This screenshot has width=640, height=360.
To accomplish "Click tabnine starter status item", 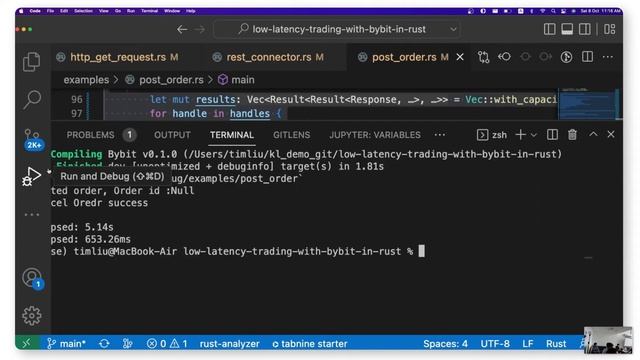I will click(310, 344).
